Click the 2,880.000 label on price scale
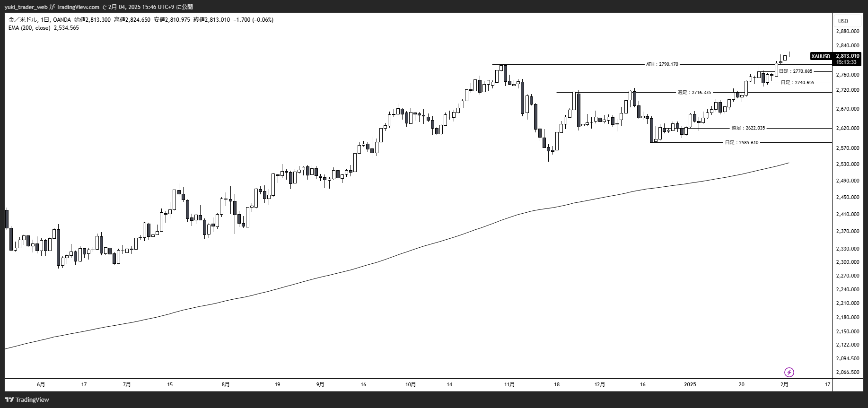868x408 pixels. click(847, 32)
